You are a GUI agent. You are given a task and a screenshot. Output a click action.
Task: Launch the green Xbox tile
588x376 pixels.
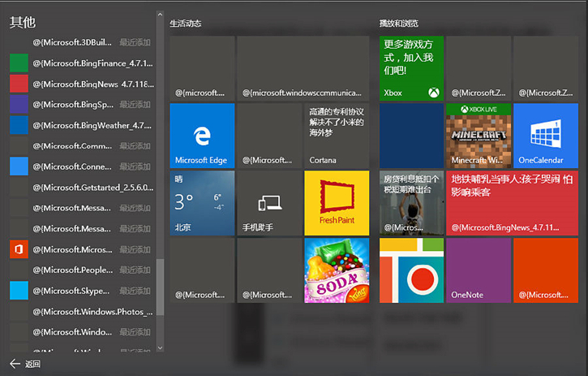click(x=412, y=68)
